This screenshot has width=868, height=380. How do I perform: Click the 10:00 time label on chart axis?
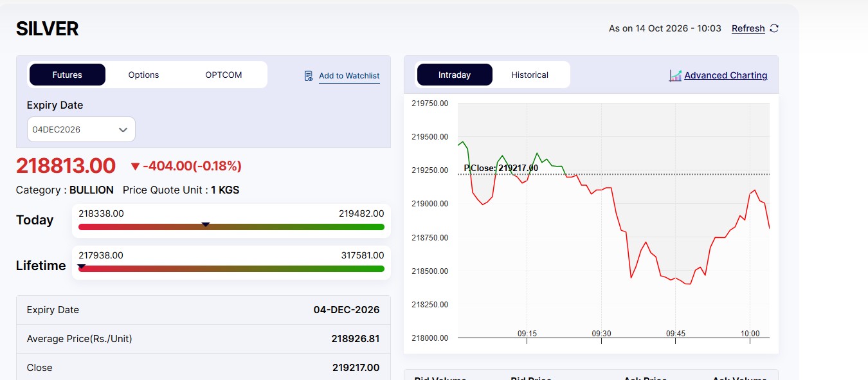point(750,334)
